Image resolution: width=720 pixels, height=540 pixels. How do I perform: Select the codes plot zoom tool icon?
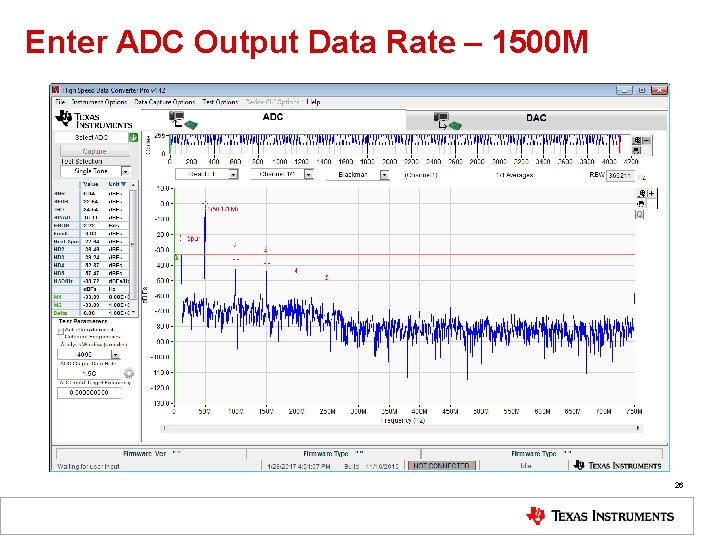pyautogui.click(x=636, y=141)
